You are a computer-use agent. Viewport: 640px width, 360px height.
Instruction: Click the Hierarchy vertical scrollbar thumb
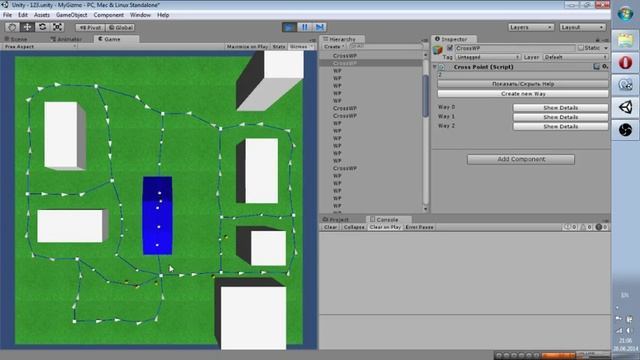(426, 96)
